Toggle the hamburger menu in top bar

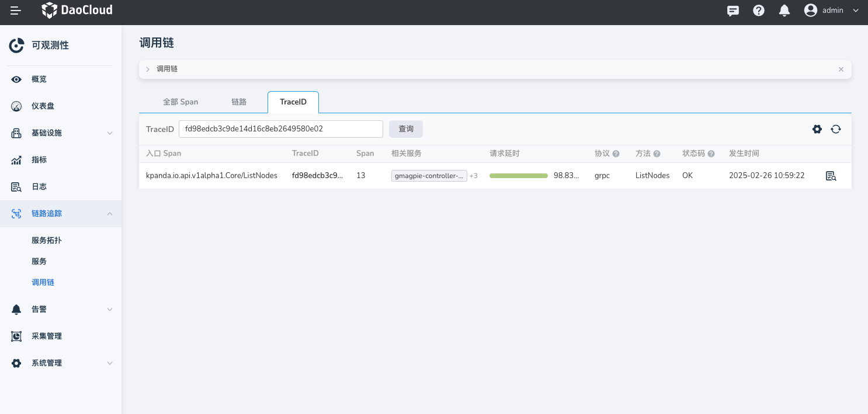pos(16,11)
